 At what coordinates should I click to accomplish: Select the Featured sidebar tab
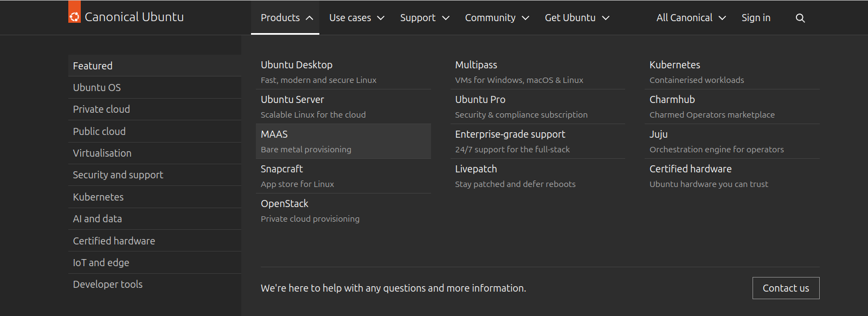click(93, 66)
